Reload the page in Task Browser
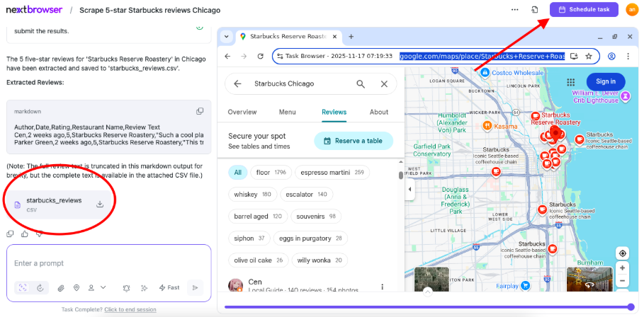 pyautogui.click(x=261, y=56)
